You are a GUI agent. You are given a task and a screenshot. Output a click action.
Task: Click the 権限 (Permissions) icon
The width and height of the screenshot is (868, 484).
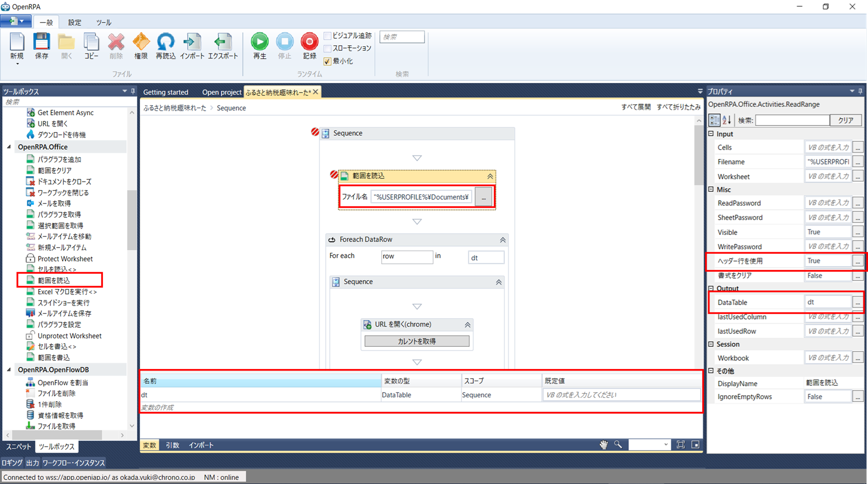(x=141, y=42)
